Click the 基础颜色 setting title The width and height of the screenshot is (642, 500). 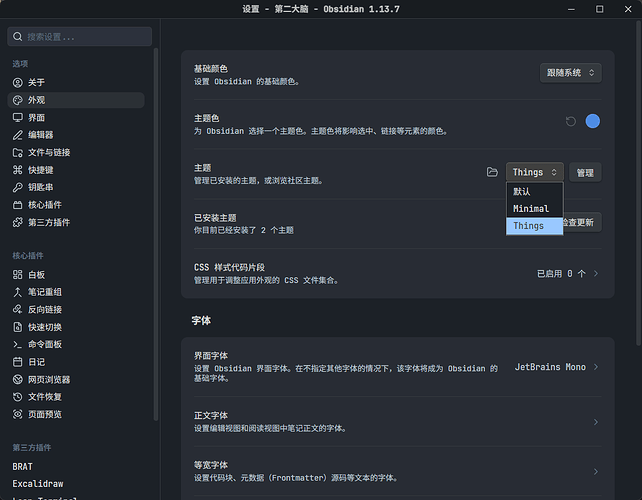(211, 69)
